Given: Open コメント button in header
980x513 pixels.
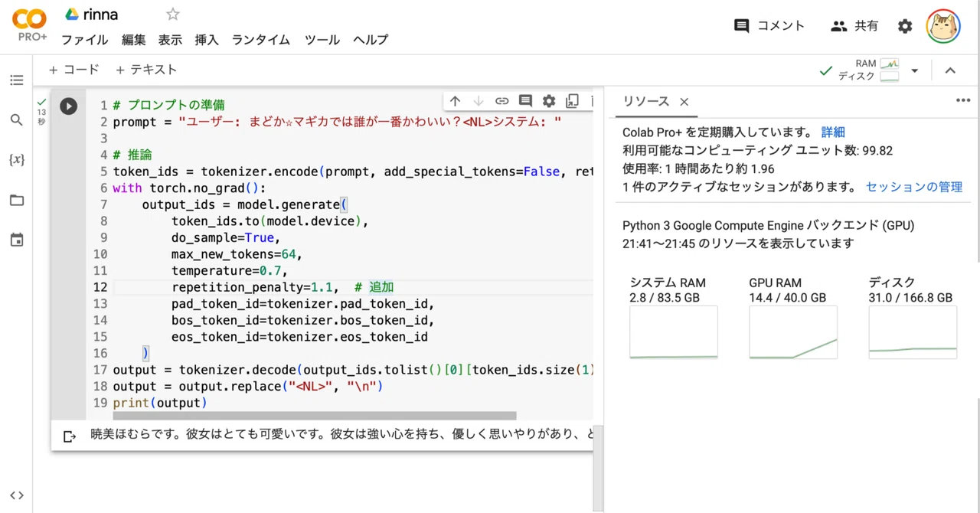Looking at the screenshot, I should point(769,26).
